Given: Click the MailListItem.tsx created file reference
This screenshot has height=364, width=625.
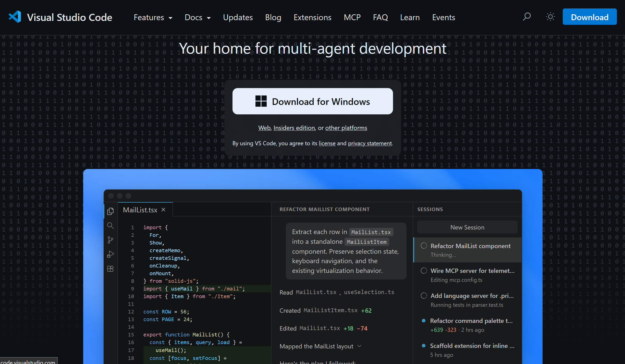Looking at the screenshot, I should [x=330, y=310].
